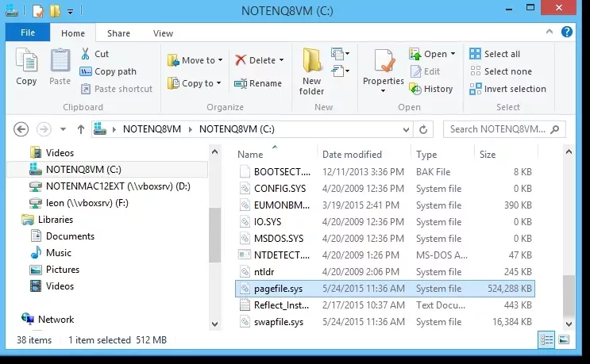Click Select none

(x=500, y=71)
